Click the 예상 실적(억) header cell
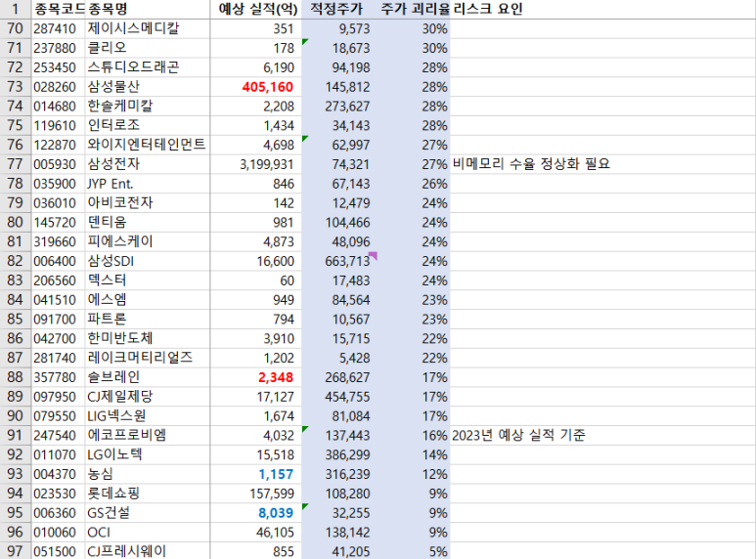 click(x=256, y=9)
